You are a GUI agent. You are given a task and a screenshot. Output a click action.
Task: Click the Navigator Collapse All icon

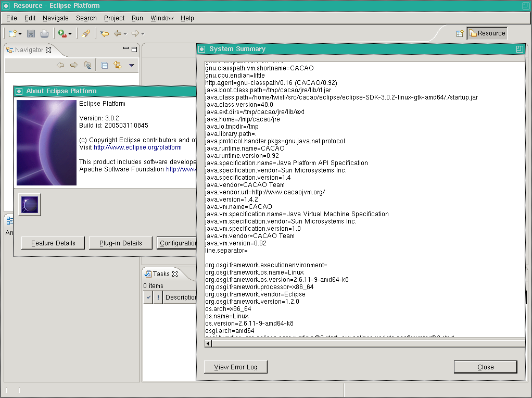click(105, 66)
